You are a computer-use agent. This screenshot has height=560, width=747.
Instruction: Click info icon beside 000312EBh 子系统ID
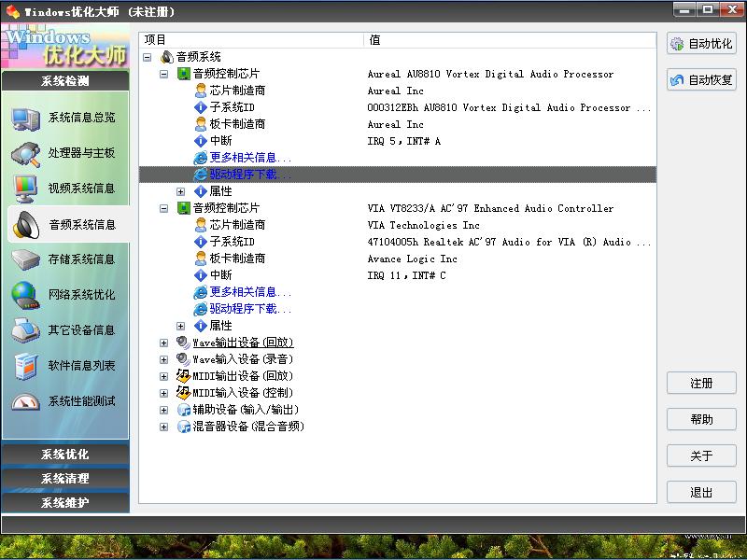point(201,107)
